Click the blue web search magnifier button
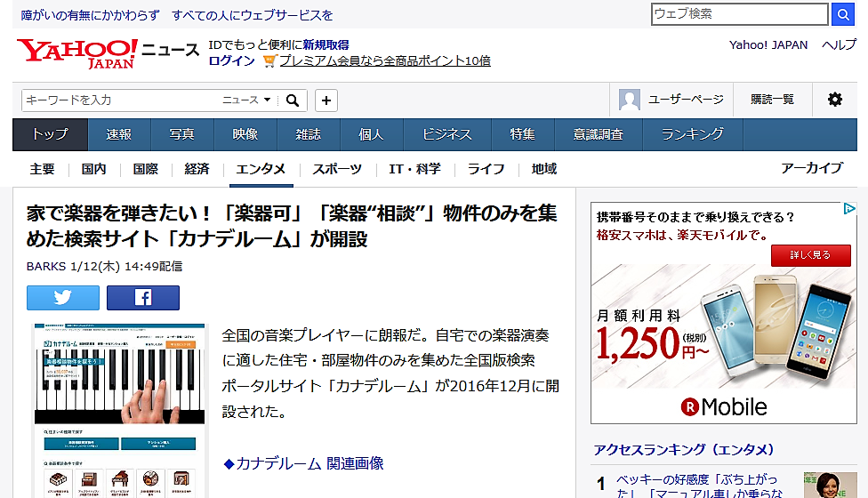This screenshot has height=498, width=868. 843,14
